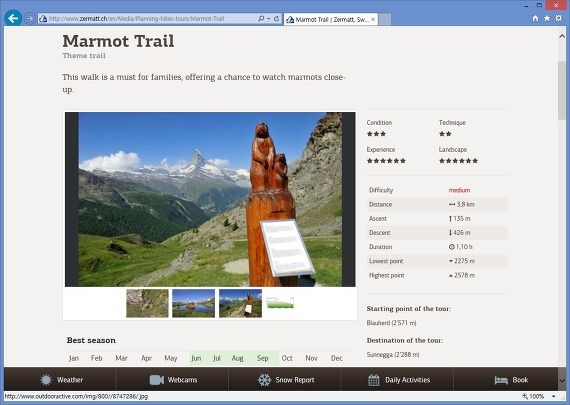Viewport: 570px width, 405px height.
Task: Refresh the page with the reload icon
Action: coord(277,19)
